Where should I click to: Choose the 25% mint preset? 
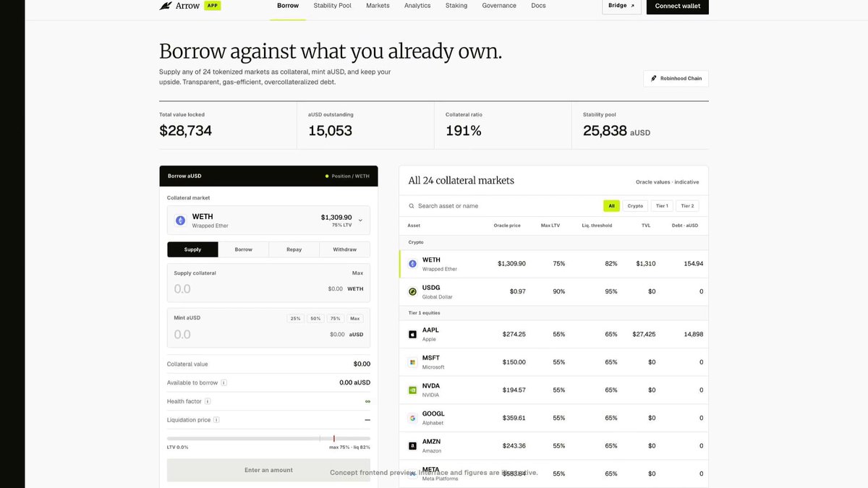click(x=295, y=318)
